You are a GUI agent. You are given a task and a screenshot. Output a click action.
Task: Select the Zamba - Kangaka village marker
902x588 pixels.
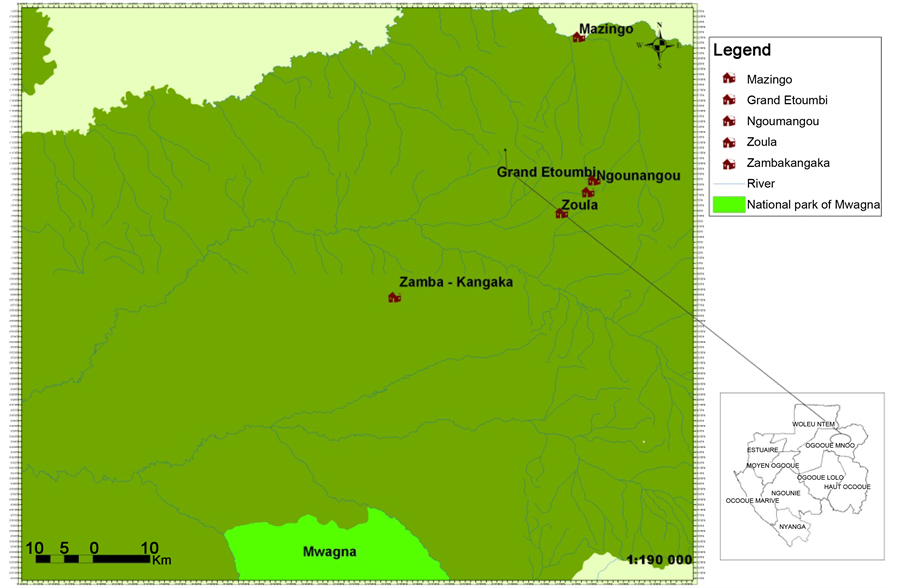click(x=394, y=297)
